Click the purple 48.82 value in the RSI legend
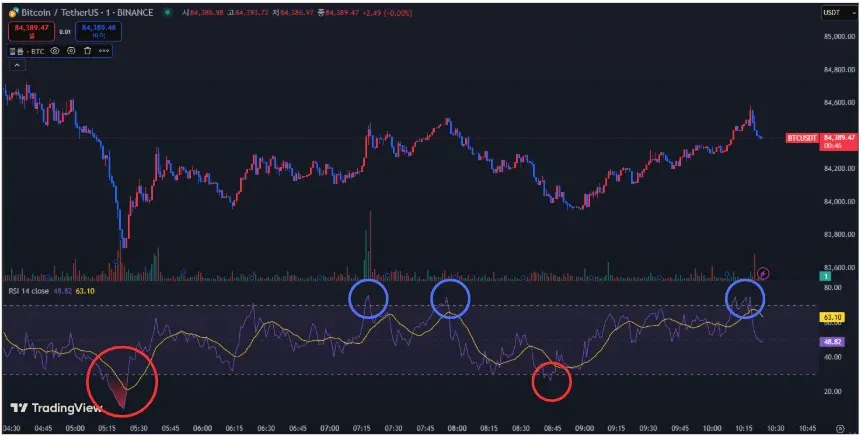The width and height of the screenshot is (863, 438). (62, 291)
